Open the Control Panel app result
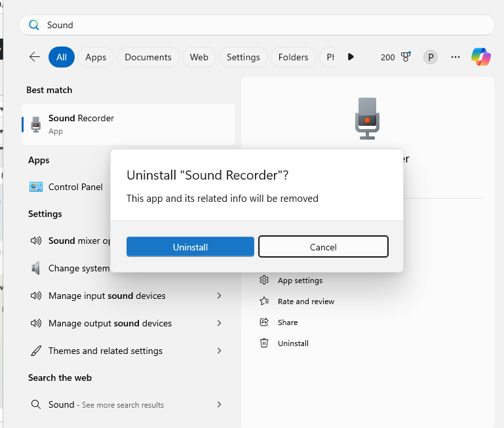The height and width of the screenshot is (428, 504). click(x=75, y=187)
